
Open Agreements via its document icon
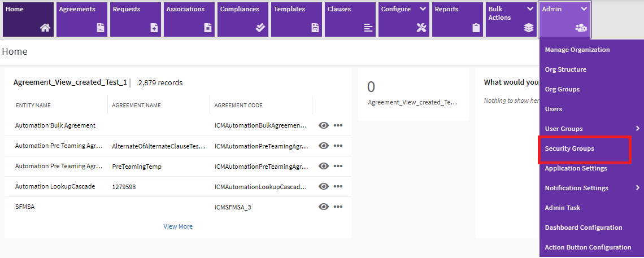(x=100, y=28)
